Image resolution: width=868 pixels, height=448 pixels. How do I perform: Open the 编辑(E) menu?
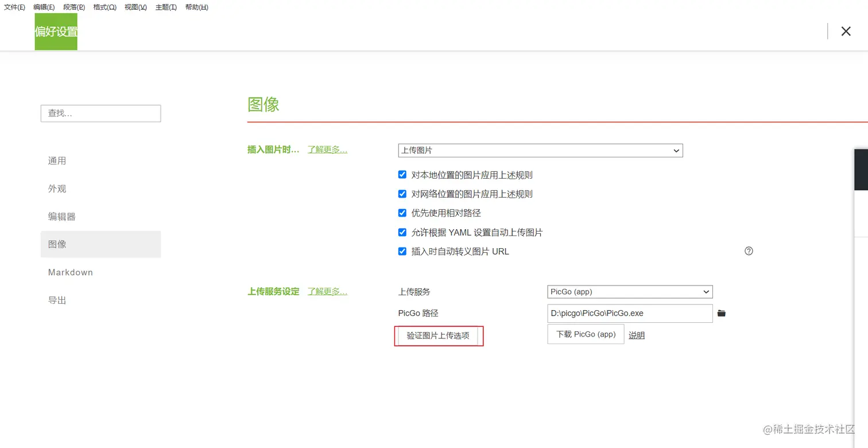click(44, 7)
